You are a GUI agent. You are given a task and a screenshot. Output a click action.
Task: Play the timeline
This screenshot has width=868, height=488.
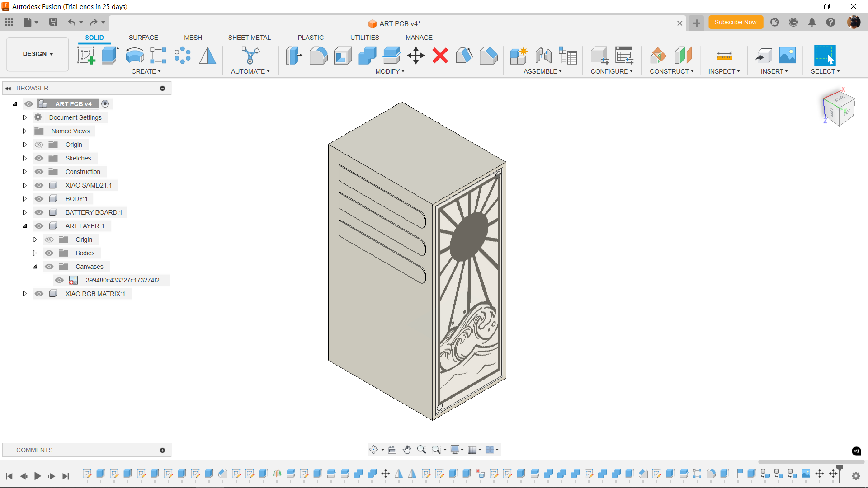click(38, 476)
